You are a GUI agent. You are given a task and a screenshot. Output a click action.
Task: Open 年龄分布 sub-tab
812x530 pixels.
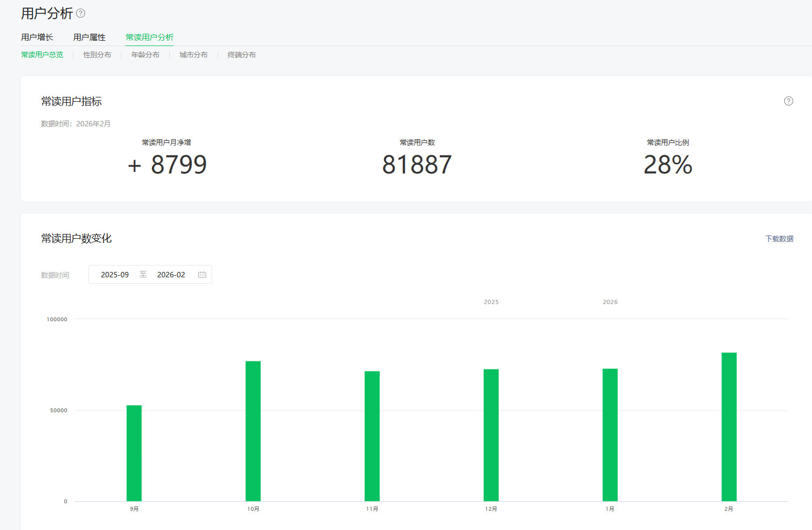145,55
